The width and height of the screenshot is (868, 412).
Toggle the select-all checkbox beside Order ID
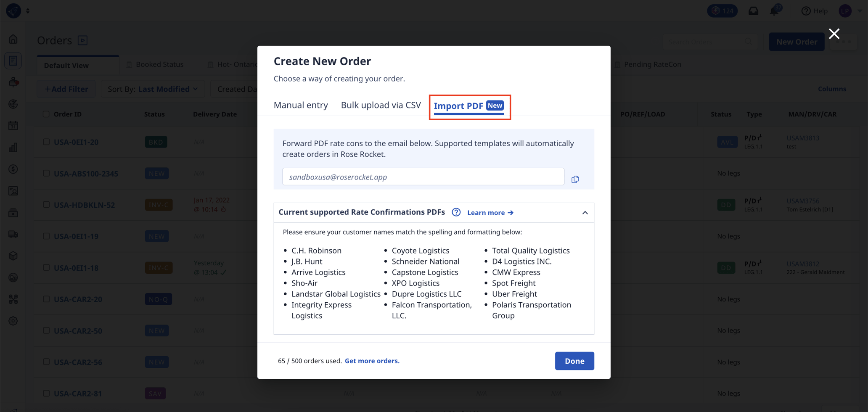click(x=46, y=114)
